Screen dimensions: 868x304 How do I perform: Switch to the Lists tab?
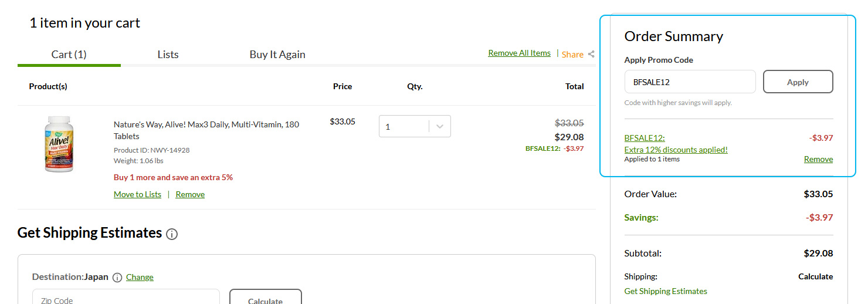click(x=168, y=54)
